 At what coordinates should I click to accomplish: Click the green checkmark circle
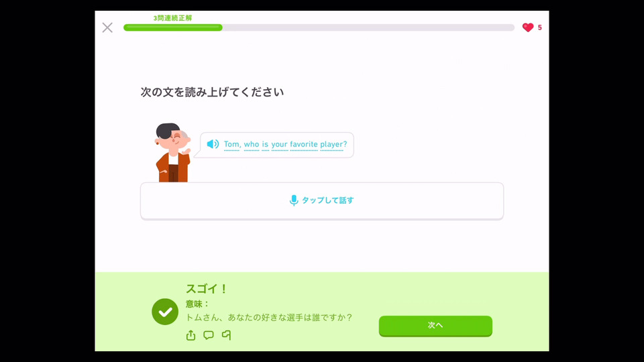click(165, 312)
